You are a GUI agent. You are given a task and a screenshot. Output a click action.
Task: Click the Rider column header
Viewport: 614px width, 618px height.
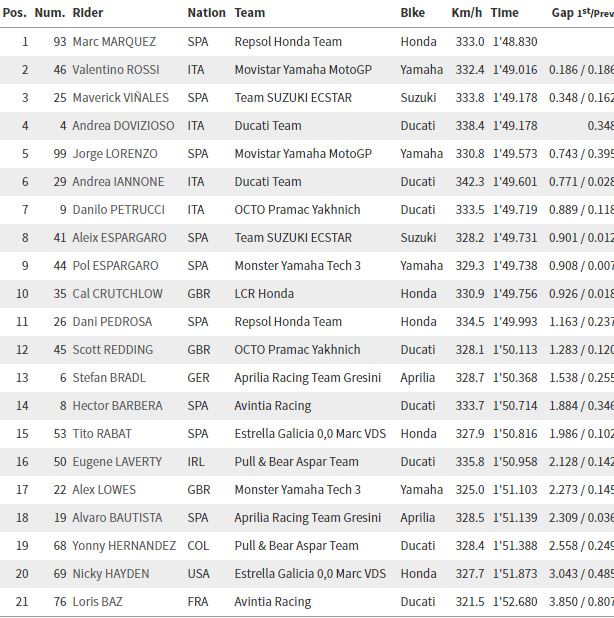(x=88, y=13)
